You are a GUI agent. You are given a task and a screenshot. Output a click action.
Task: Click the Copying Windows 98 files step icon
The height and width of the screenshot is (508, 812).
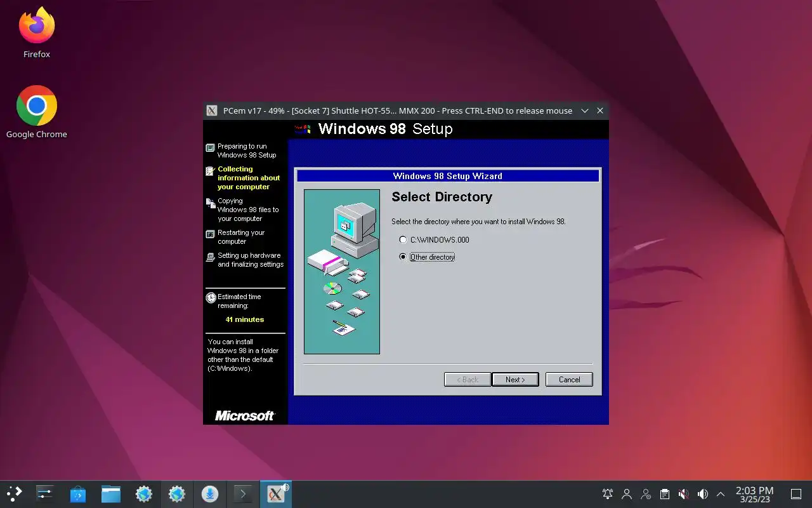tap(211, 203)
